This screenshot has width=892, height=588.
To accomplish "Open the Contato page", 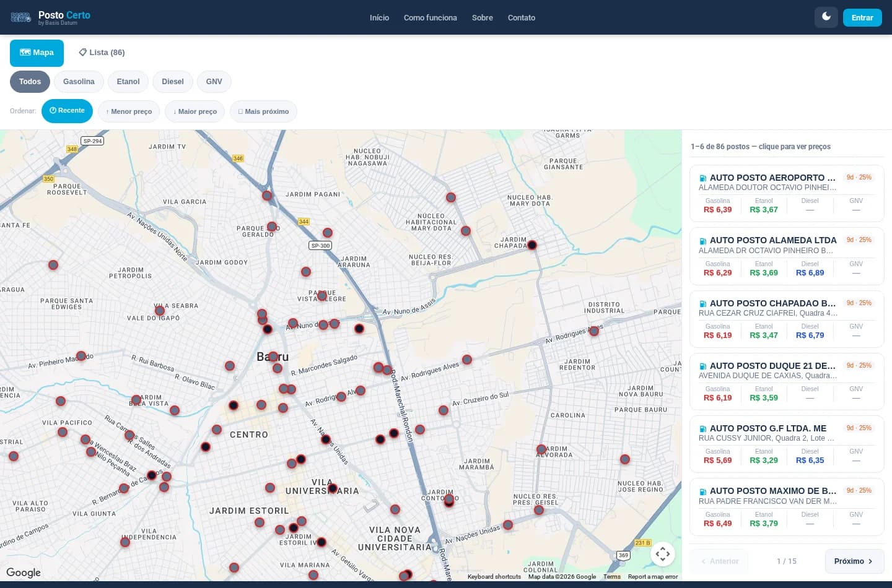I will (522, 17).
